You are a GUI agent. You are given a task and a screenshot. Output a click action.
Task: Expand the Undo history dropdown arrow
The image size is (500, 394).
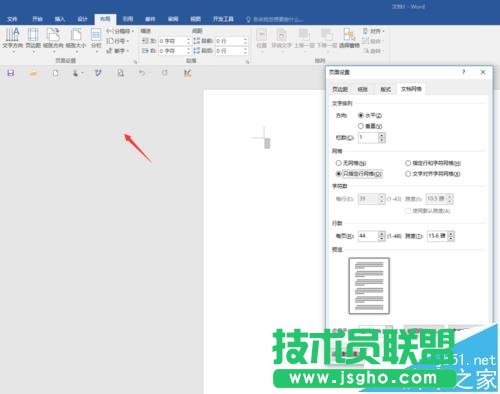(x=150, y=73)
